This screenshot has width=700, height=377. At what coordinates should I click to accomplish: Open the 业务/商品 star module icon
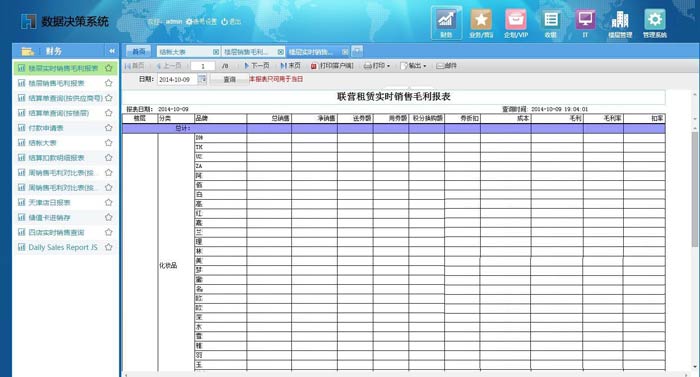481,23
